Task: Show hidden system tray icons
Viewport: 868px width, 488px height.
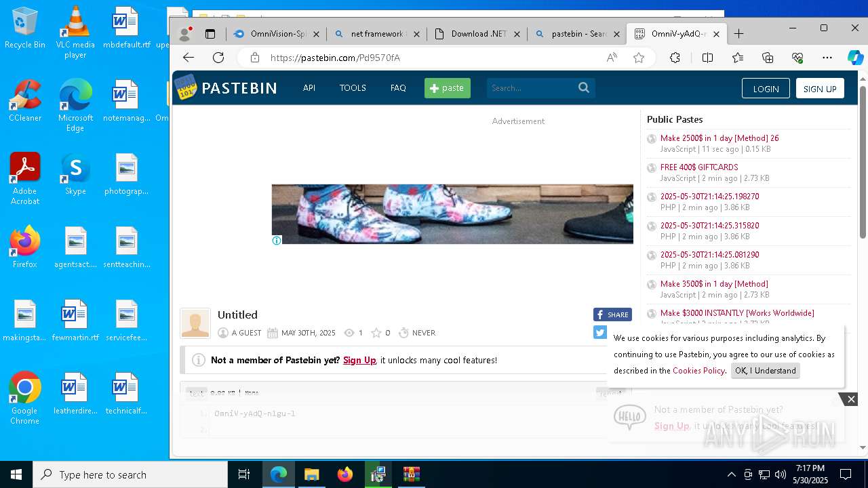Action: coord(731,474)
